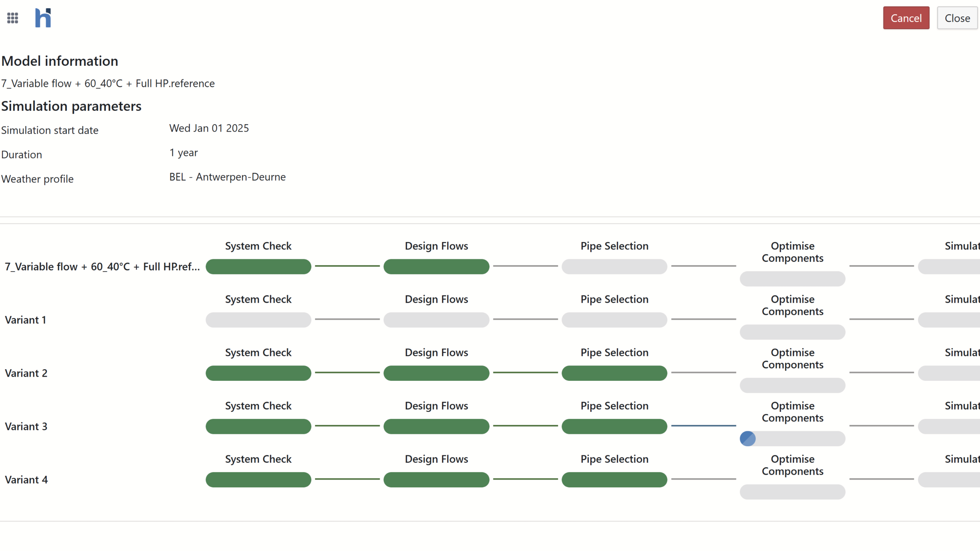
Task: Click Variant 4 Optimise Components bar
Action: (x=792, y=492)
